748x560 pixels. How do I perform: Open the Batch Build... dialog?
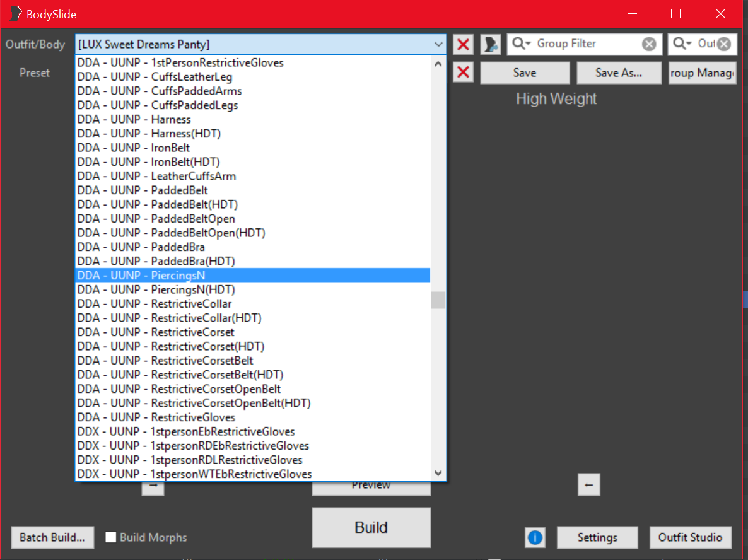tap(52, 537)
